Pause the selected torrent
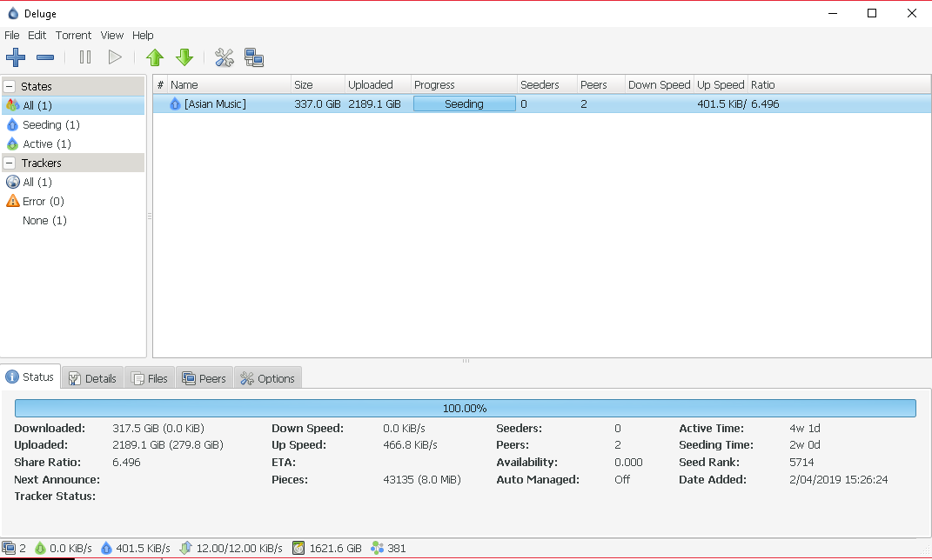Image resolution: width=932 pixels, height=560 pixels. point(85,57)
